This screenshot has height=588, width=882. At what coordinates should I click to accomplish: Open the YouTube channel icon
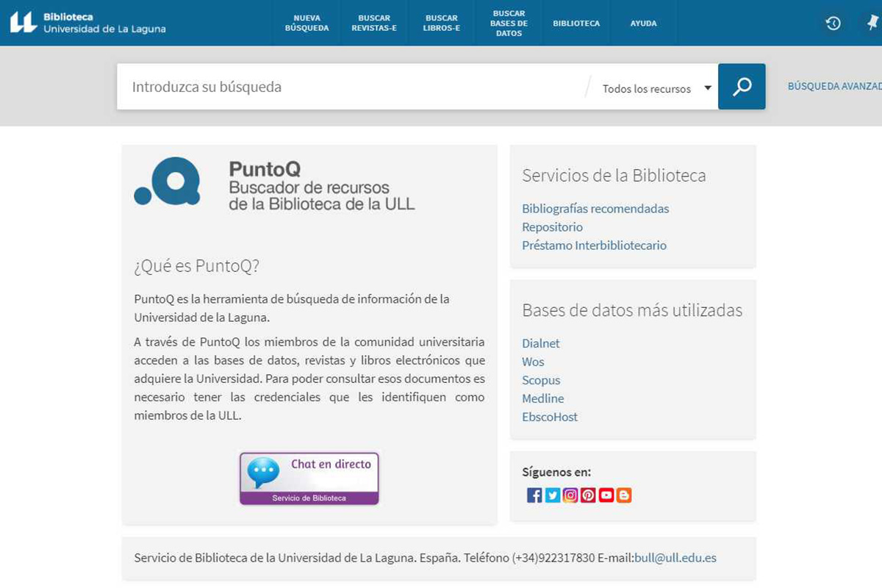[606, 495]
